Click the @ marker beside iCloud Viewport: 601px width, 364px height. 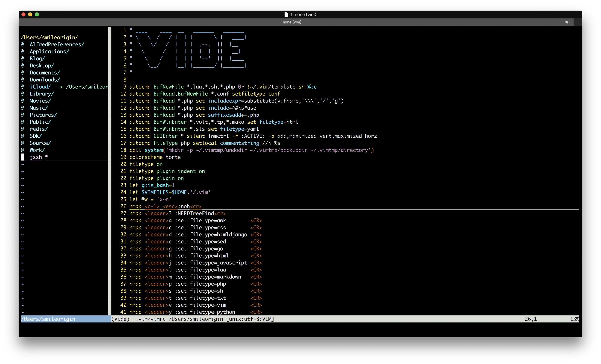tap(22, 87)
